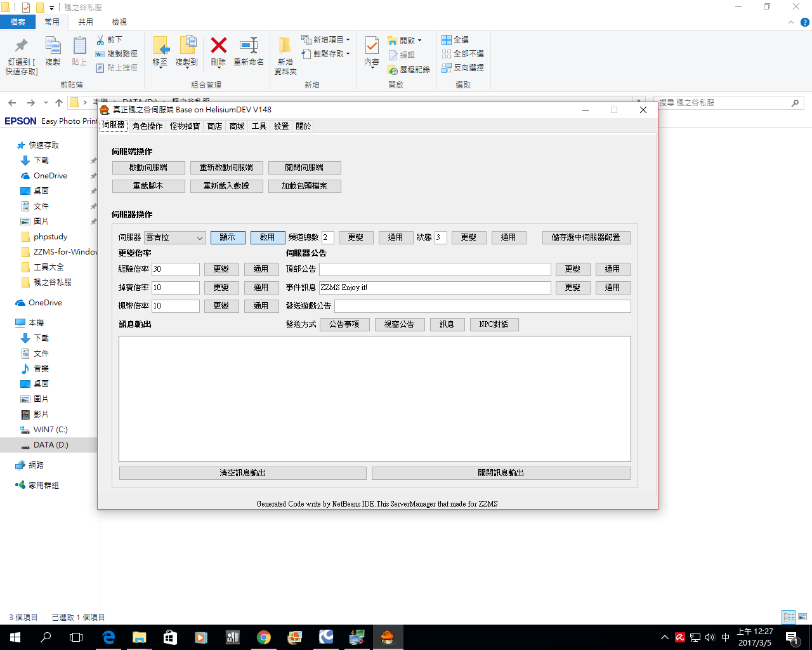812x650 pixels.
Task: Click the Explorer search box
Action: pyautogui.click(x=729, y=102)
